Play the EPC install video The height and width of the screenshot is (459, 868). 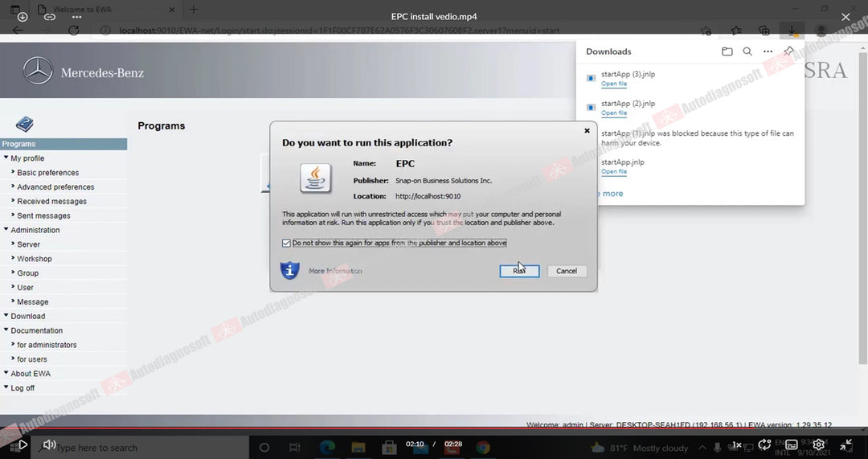click(x=23, y=445)
